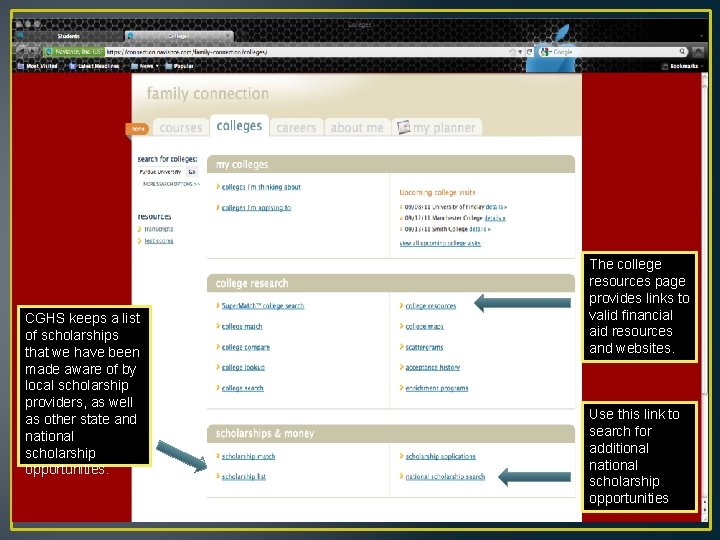
Task: Click the my colleges section header
Action: pos(391,164)
